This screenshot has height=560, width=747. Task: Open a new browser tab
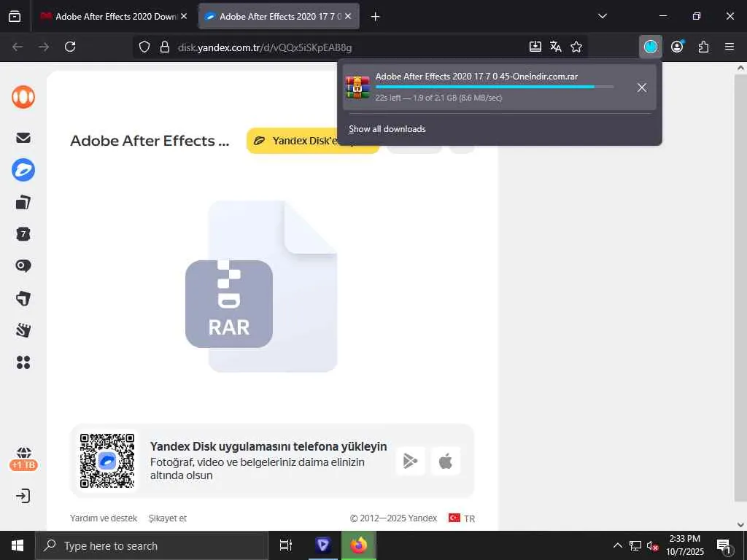coord(376,17)
